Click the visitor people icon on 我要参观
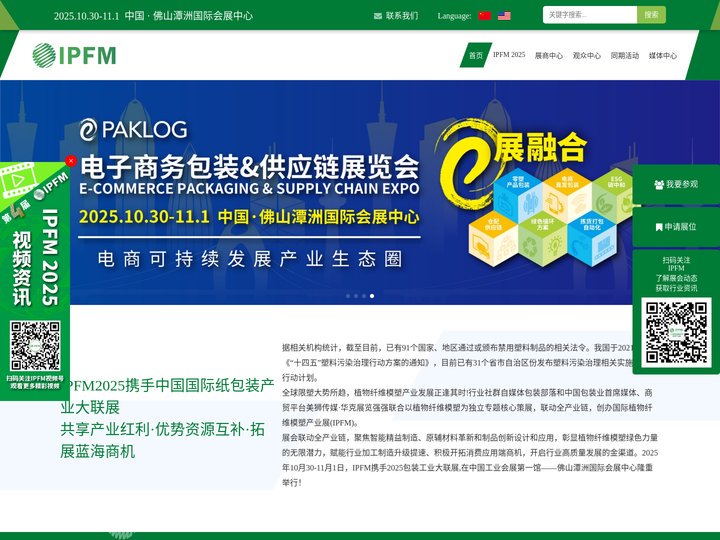This screenshot has height=540, width=720. (x=659, y=185)
